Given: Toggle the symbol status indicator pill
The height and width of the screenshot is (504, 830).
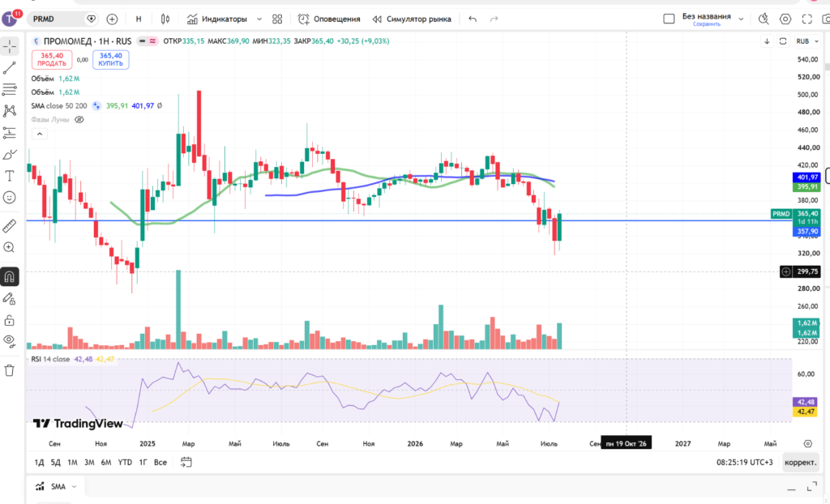Looking at the screenshot, I should (x=148, y=41).
